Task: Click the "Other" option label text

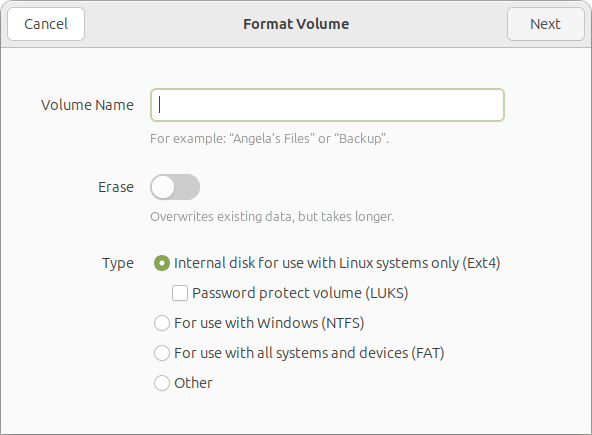Action: pyautogui.click(x=193, y=383)
